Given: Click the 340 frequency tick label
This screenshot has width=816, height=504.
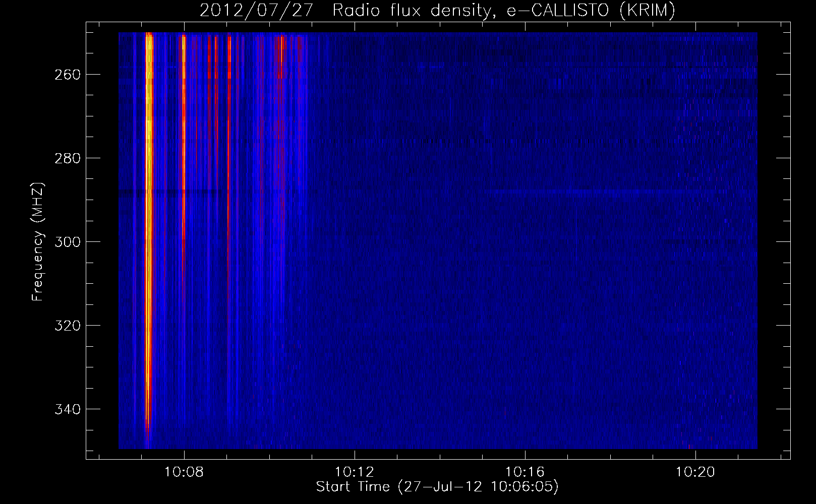Looking at the screenshot, I should (68, 409).
